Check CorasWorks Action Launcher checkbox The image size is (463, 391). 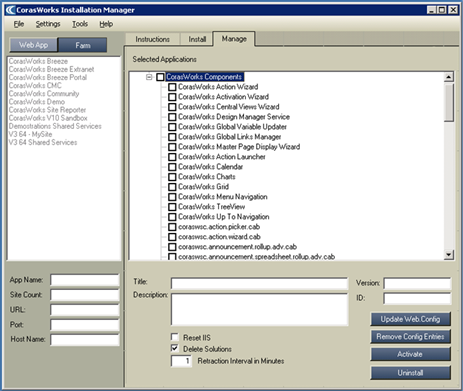click(x=172, y=157)
